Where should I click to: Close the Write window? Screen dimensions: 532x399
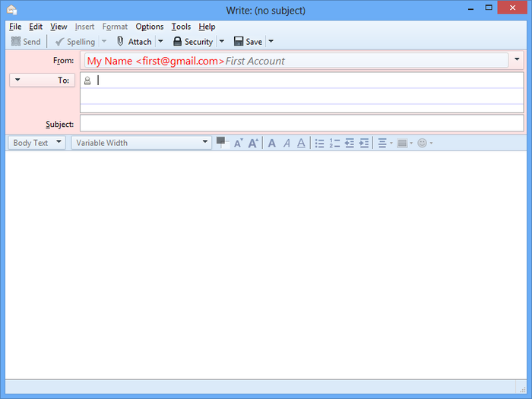(512, 8)
